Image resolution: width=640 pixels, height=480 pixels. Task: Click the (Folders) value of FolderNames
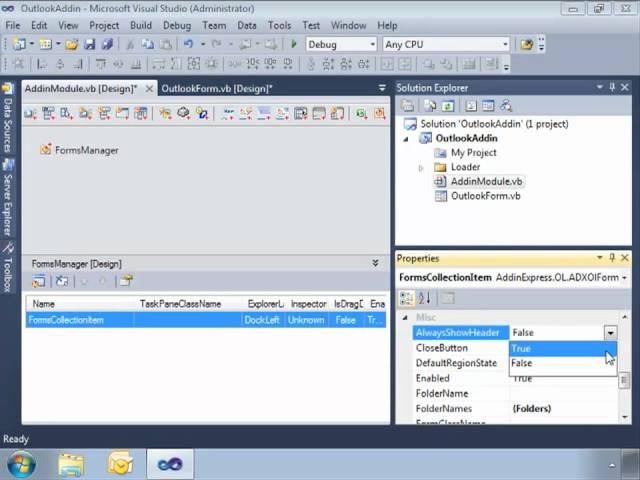(531, 409)
